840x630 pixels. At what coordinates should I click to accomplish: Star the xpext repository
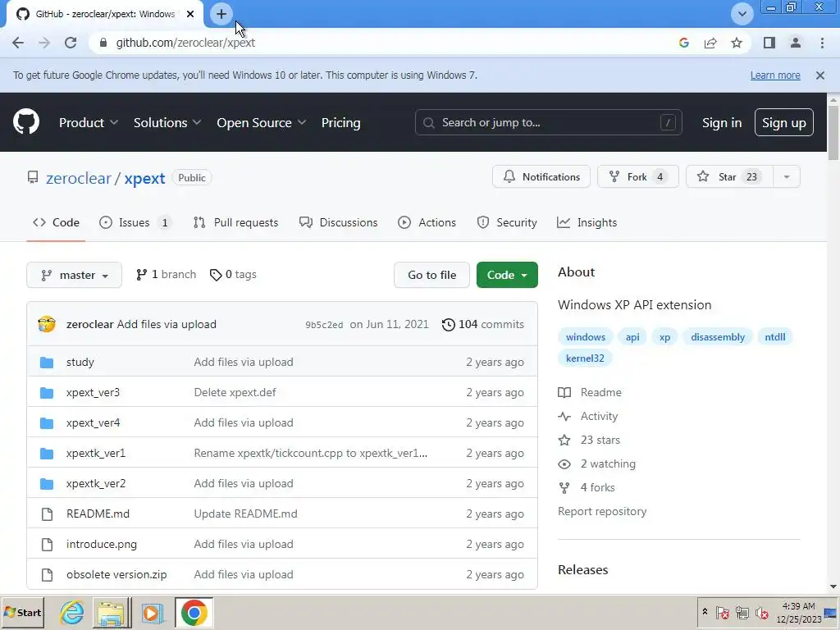coord(729,177)
